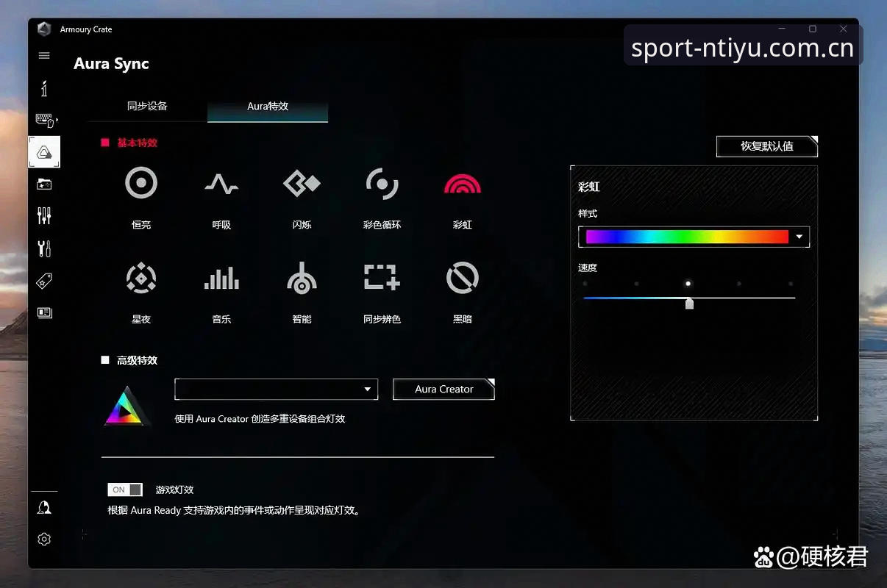Select the 彩色循环 color cycle icon
The width and height of the screenshot is (887, 588).
382,183
